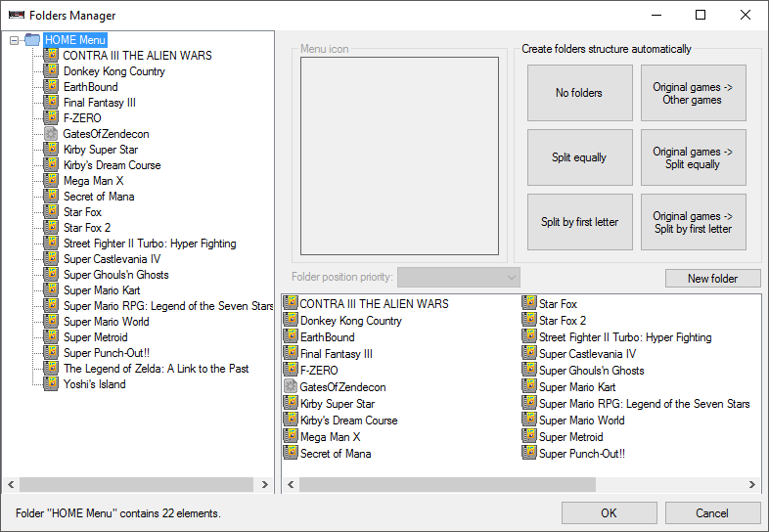Select Kirby's Dream Course in the tree

click(x=113, y=165)
